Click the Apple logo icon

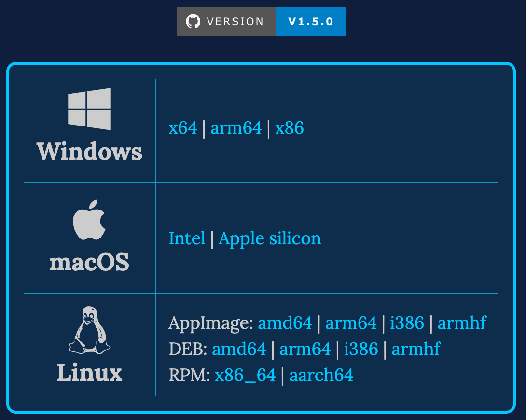coord(89,220)
